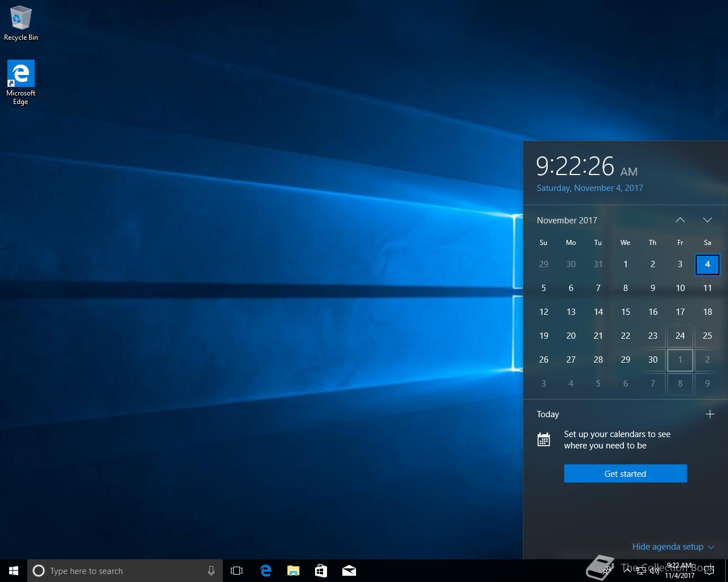
Task: Click the Windows Start button
Action: click(14, 571)
